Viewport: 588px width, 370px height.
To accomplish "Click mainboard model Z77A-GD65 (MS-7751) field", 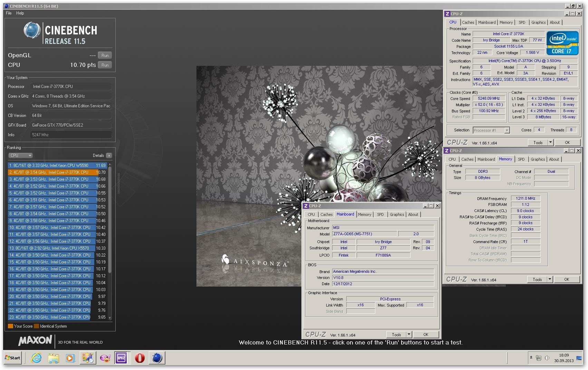I will point(364,234).
